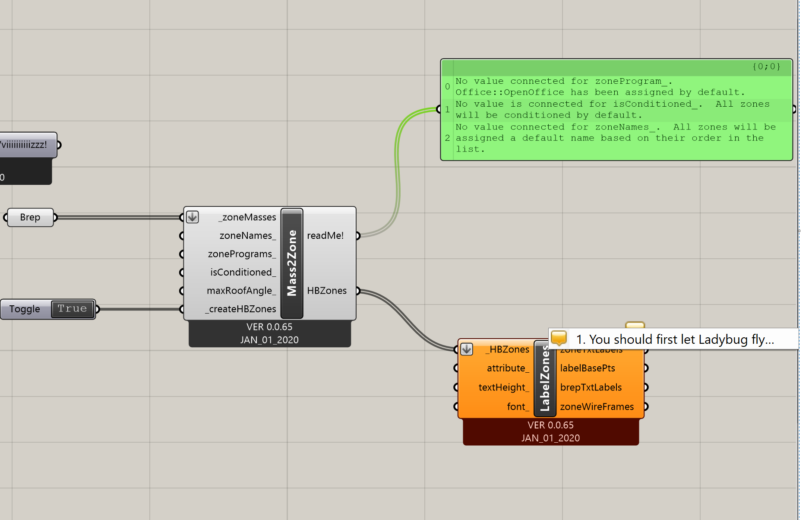This screenshot has height=520, width=812.
Task: Click the HBZones output of Mass2Zone
Action: [327, 291]
